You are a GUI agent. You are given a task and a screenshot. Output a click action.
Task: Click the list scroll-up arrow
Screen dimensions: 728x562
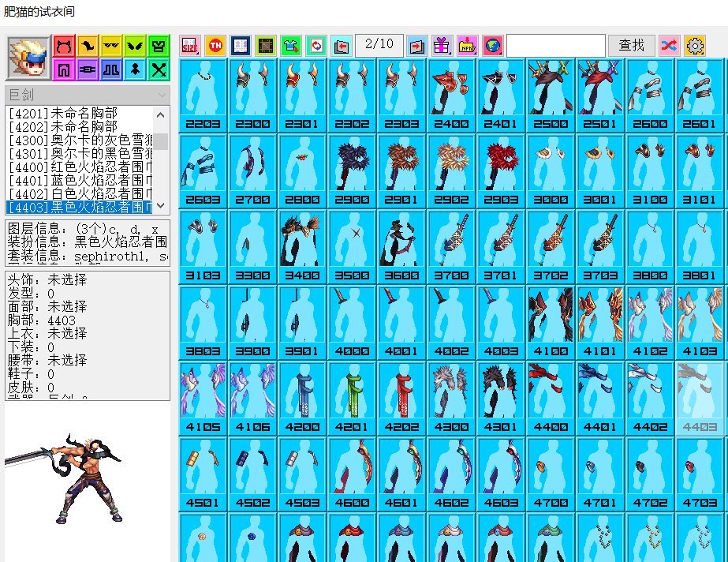coord(161,114)
